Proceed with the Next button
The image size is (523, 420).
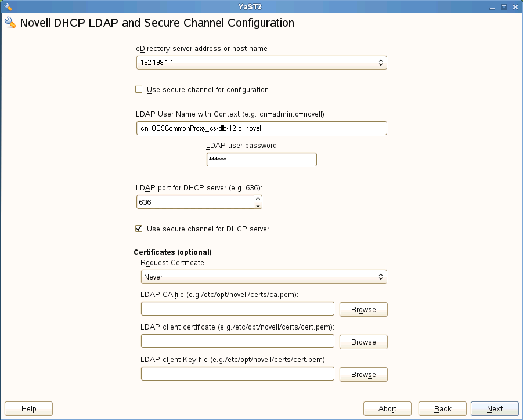[495, 408]
